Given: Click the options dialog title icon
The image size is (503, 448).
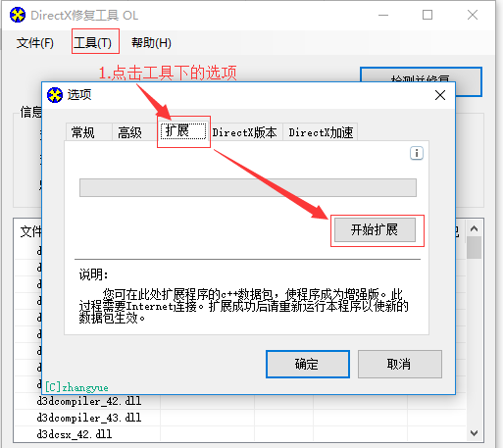Looking at the screenshot, I should pos(55,95).
